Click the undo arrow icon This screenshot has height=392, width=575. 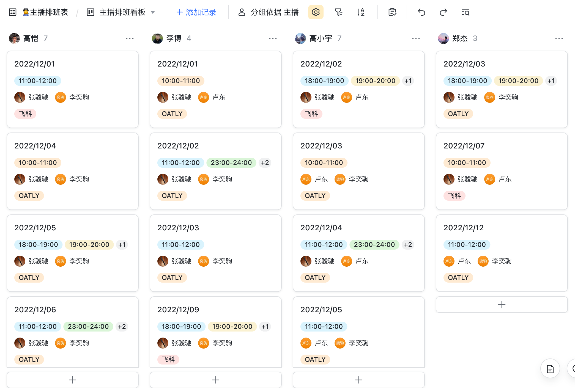pyautogui.click(x=421, y=12)
